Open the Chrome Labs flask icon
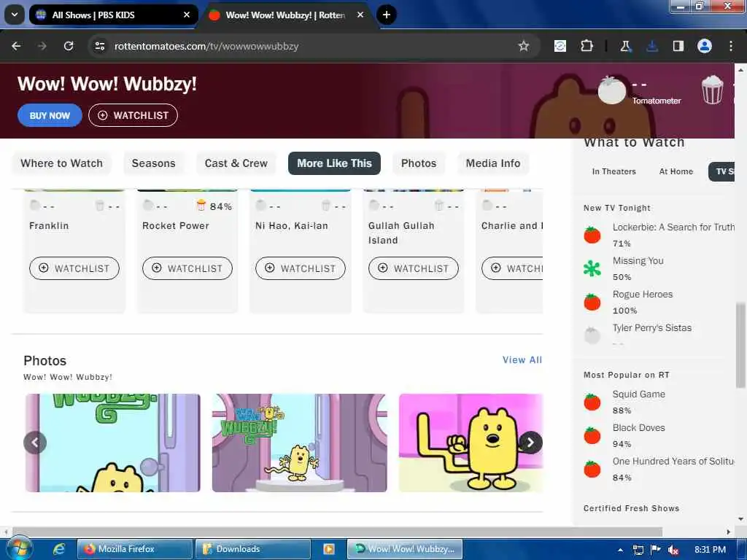 tap(625, 46)
